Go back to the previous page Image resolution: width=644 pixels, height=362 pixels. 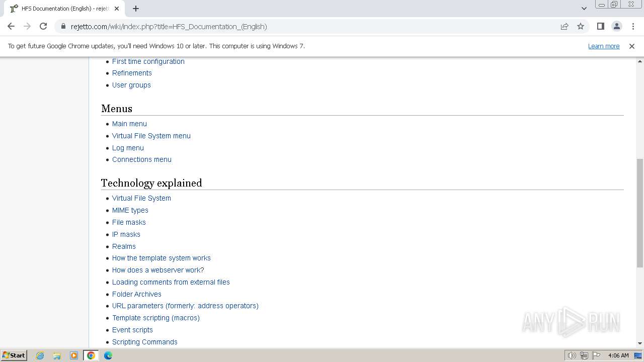coord(11,26)
